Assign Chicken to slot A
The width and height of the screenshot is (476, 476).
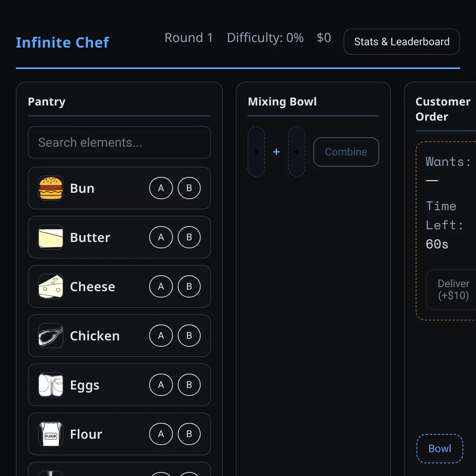point(161,336)
